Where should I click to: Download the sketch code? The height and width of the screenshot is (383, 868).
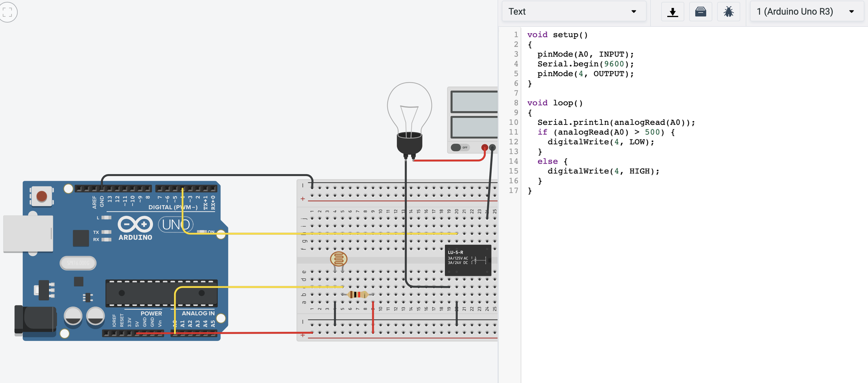tap(673, 11)
